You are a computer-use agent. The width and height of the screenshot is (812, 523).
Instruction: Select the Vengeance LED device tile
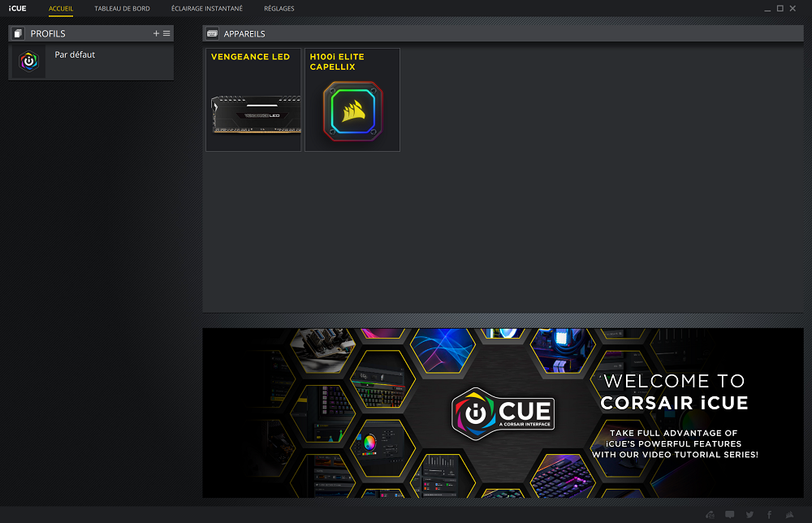click(x=253, y=100)
